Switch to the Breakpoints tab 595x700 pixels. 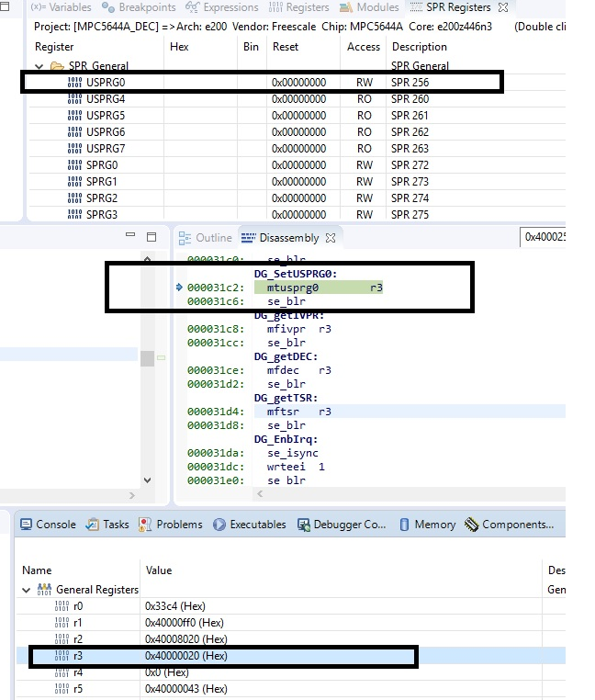(x=139, y=7)
